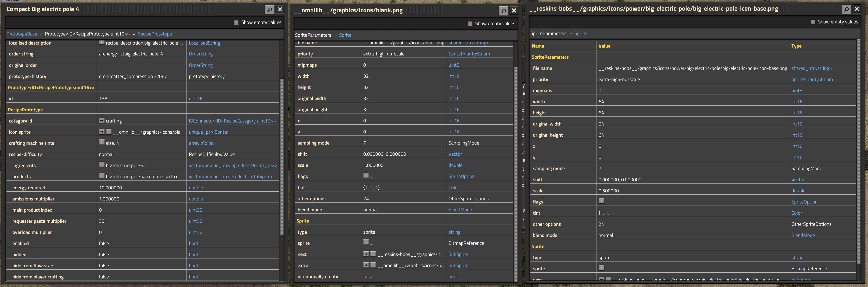Follow the BlendMode type link
The height and width of the screenshot is (287, 868).
(460, 210)
